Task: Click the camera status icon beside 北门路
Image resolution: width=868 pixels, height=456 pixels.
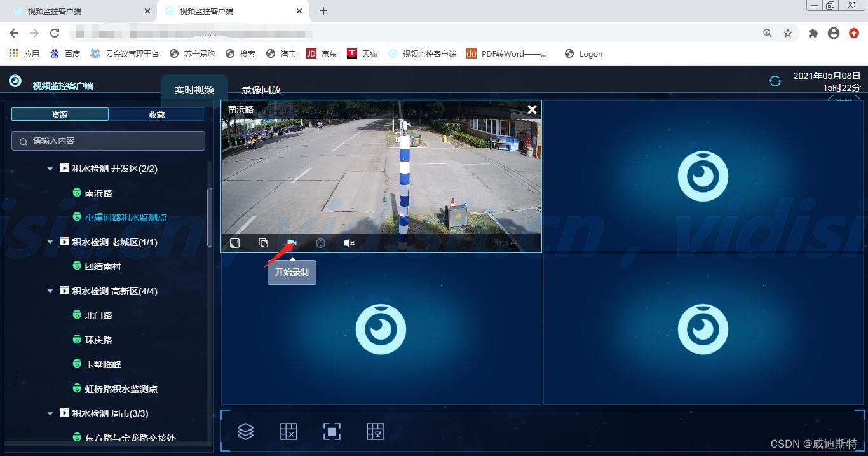Action: pyautogui.click(x=77, y=315)
